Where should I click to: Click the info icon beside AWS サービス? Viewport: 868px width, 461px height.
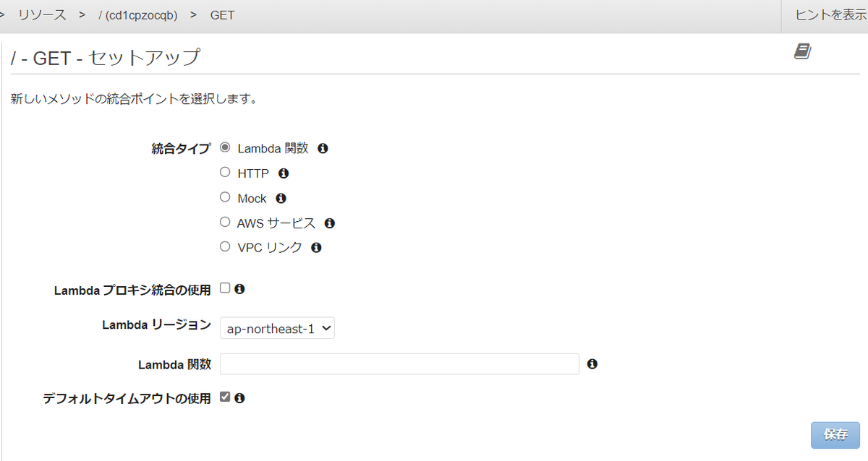point(329,223)
